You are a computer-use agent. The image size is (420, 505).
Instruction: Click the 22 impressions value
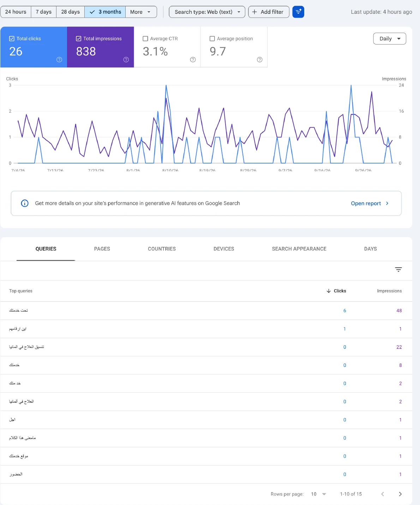pyautogui.click(x=399, y=347)
